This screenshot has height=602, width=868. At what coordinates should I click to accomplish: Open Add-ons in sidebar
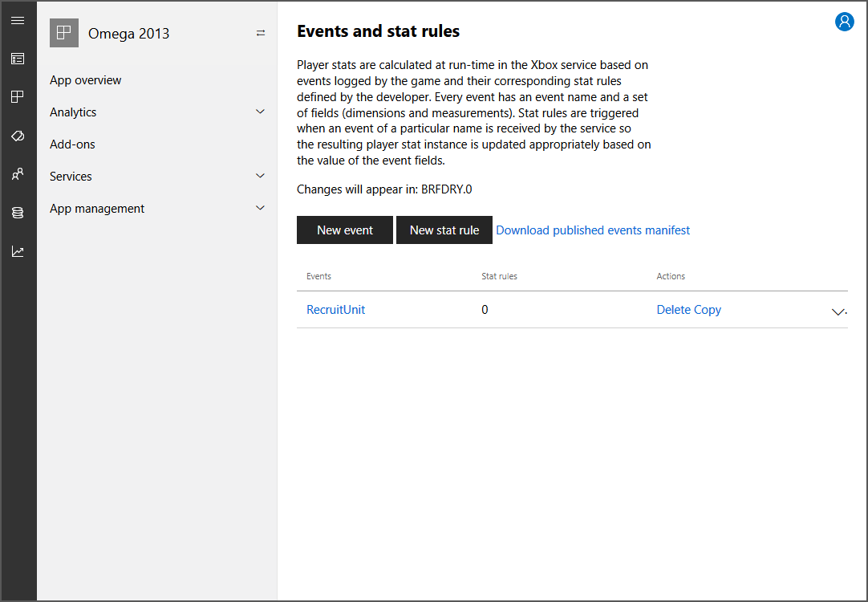[72, 144]
